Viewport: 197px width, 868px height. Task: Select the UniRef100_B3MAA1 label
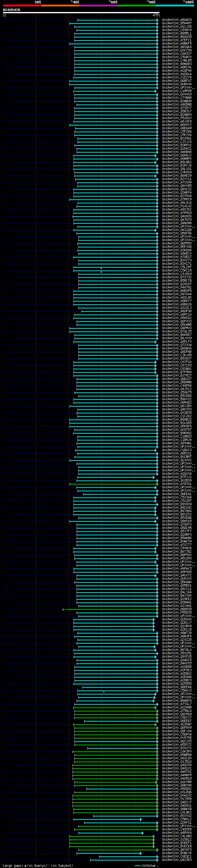[x=177, y=602]
